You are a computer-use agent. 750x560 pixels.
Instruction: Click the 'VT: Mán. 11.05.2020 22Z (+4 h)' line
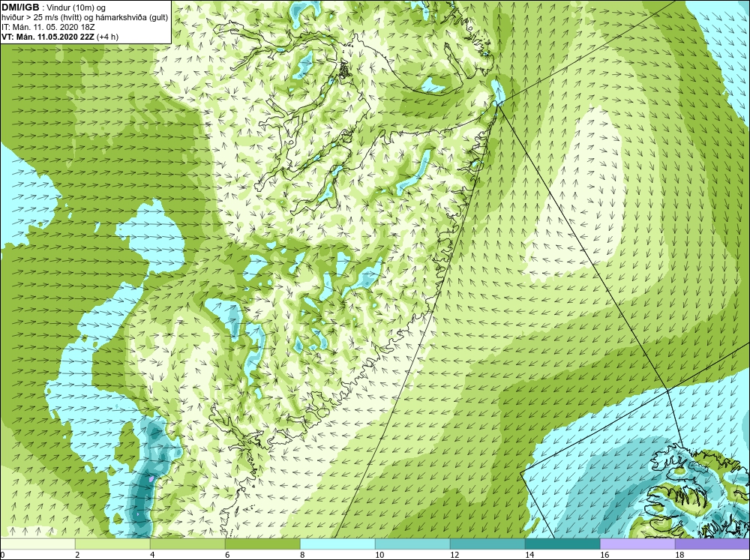coord(60,37)
